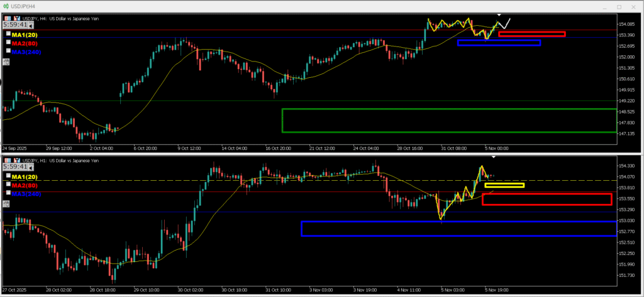Maximize the USDJPY chart window
644x297 pixels.
619,6
